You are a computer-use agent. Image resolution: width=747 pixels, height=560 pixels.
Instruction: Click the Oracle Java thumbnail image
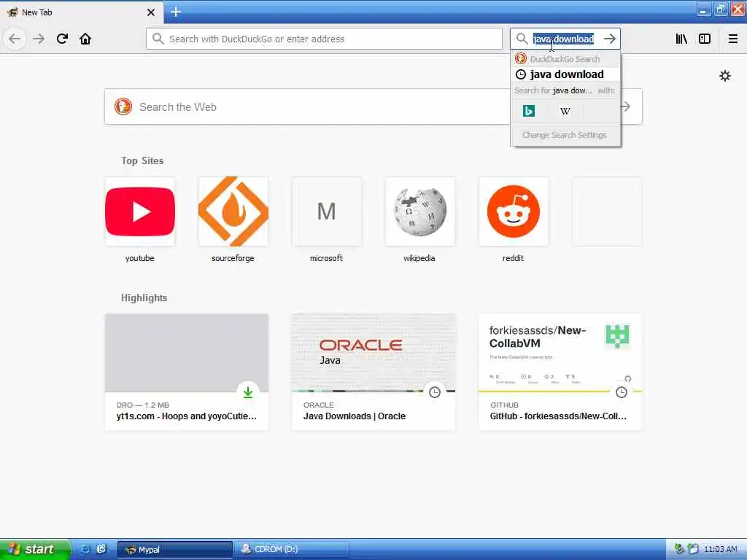coord(373,353)
